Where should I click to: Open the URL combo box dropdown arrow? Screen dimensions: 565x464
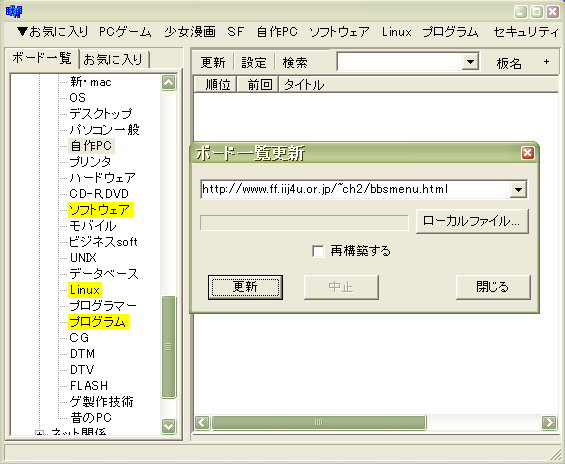point(518,189)
